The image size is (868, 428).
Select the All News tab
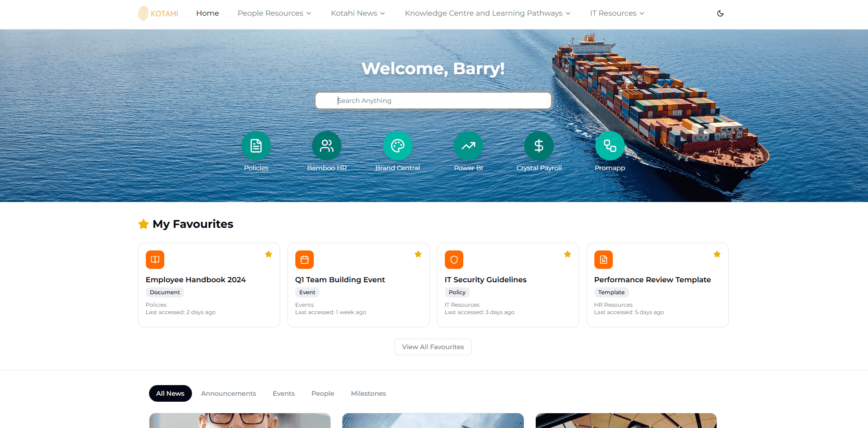(x=170, y=393)
